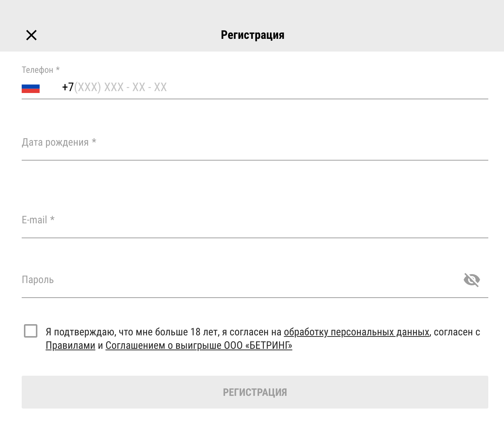Focus the phone number mask field
The image size is (504, 422).
(120, 87)
